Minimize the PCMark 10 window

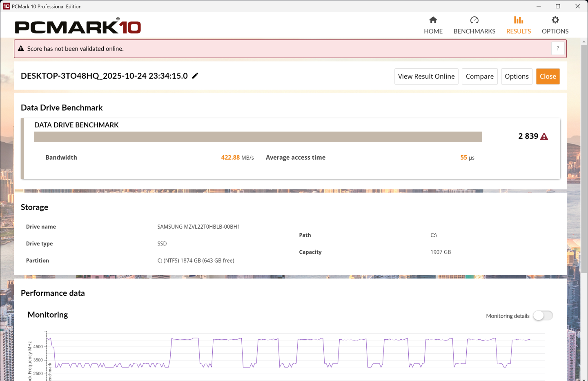[539, 6]
